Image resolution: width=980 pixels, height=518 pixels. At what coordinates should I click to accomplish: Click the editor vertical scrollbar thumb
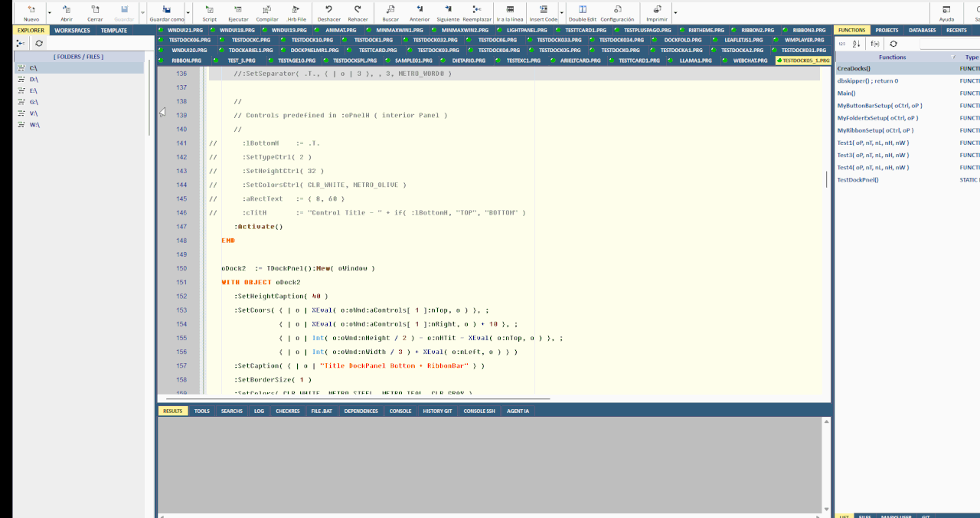click(x=826, y=179)
